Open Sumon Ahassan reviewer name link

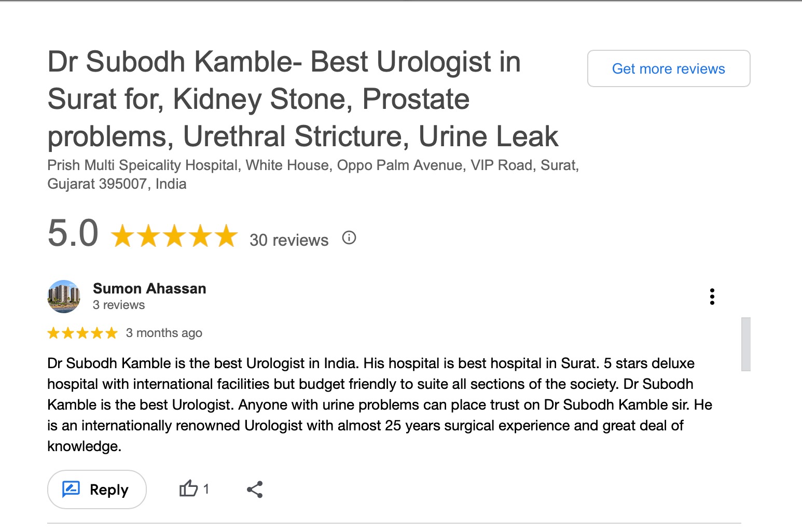pyautogui.click(x=149, y=288)
